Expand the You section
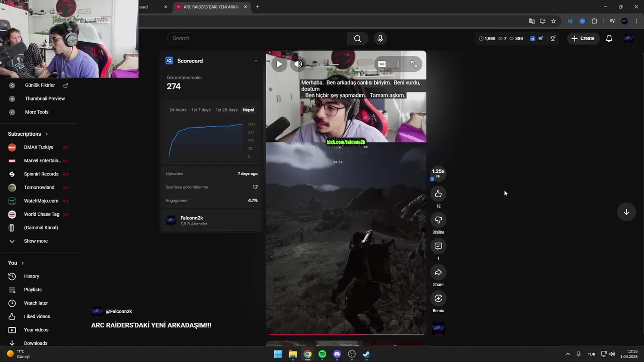 coord(16,263)
